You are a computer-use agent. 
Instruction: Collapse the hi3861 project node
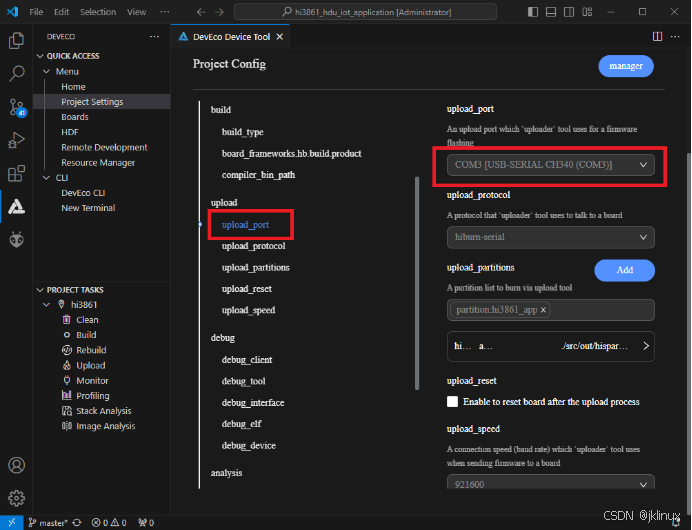pyautogui.click(x=46, y=305)
